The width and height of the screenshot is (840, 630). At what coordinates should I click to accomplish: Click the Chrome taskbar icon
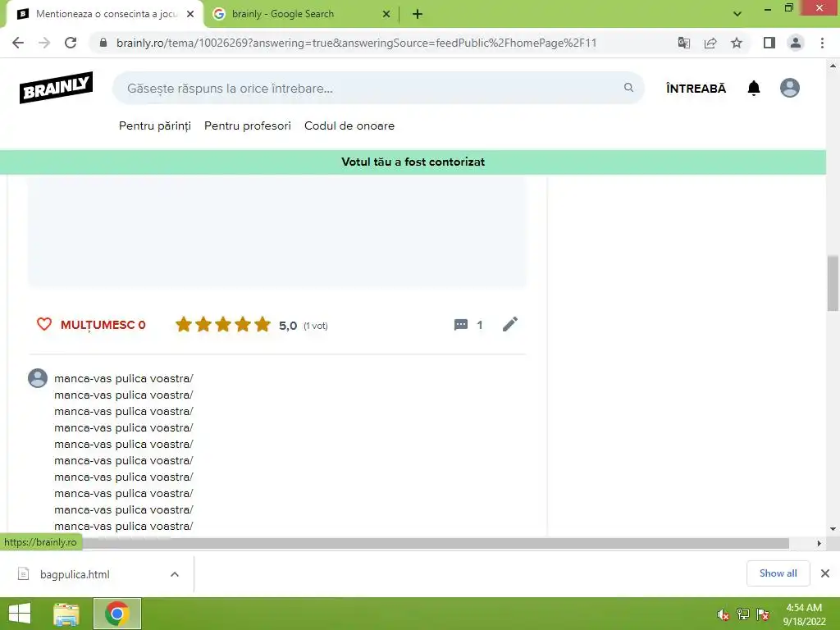pos(117,614)
